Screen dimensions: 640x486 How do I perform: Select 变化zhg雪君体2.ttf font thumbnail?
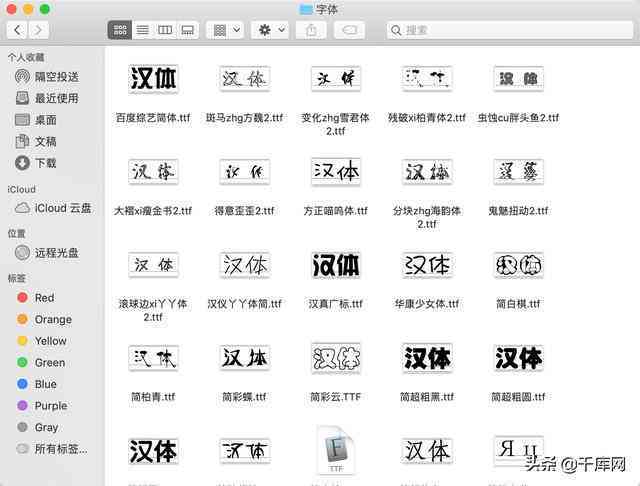click(336, 78)
